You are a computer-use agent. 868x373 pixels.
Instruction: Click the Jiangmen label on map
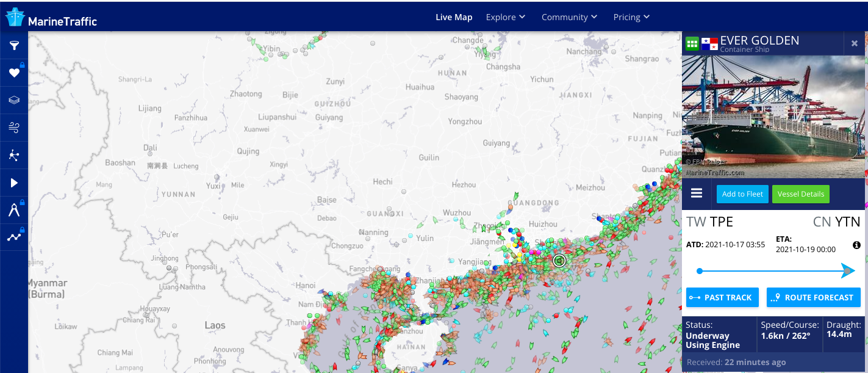click(x=487, y=242)
